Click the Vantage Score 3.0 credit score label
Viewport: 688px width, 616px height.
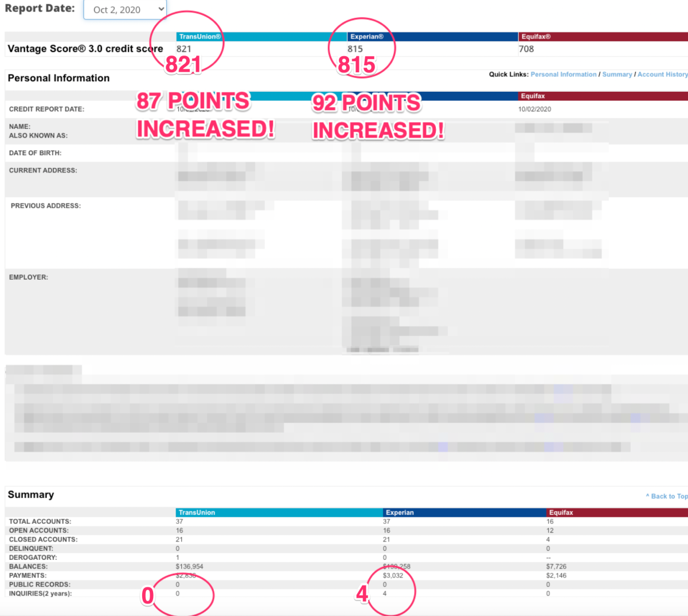pos(85,49)
